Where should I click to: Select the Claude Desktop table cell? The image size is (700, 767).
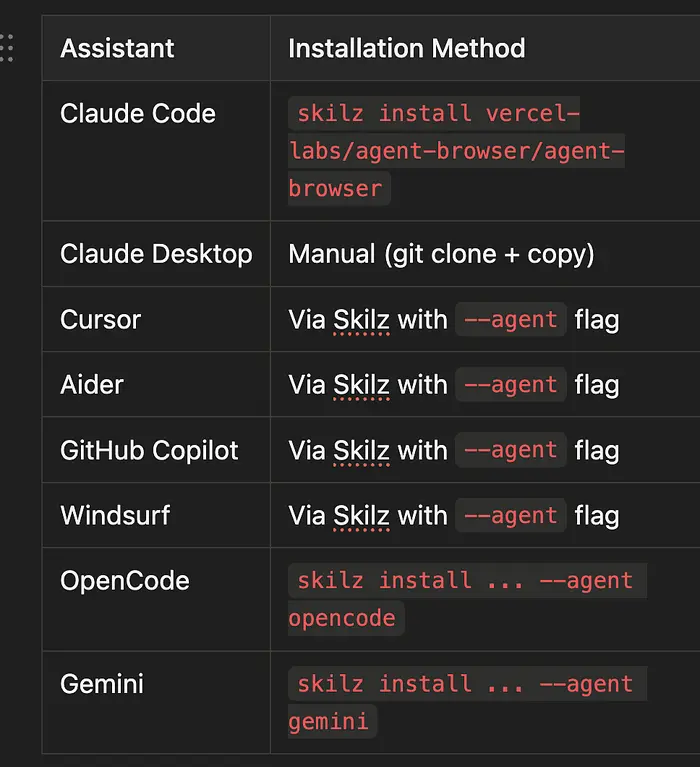click(x=156, y=254)
